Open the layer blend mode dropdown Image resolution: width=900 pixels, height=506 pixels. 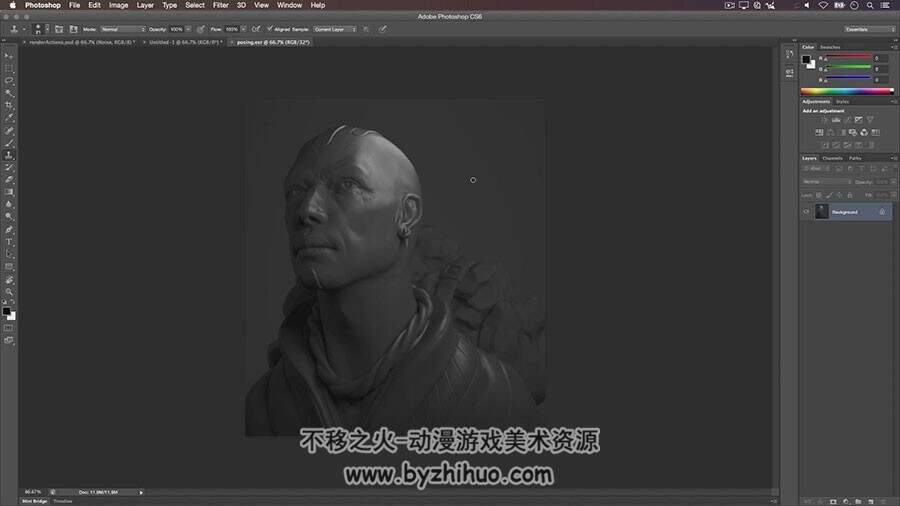tap(827, 182)
